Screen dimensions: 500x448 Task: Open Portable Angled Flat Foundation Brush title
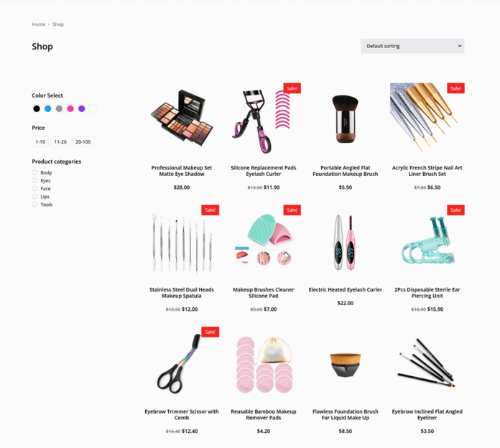pyautogui.click(x=346, y=171)
